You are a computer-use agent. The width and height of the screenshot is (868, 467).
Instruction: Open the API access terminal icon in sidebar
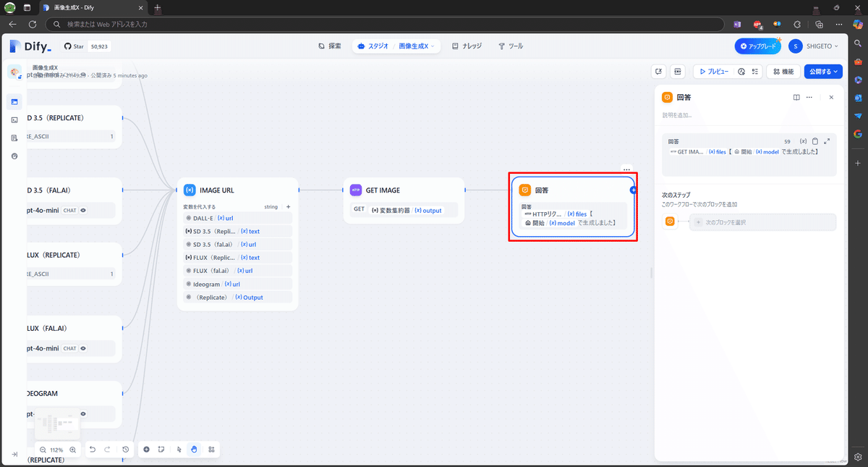14,119
